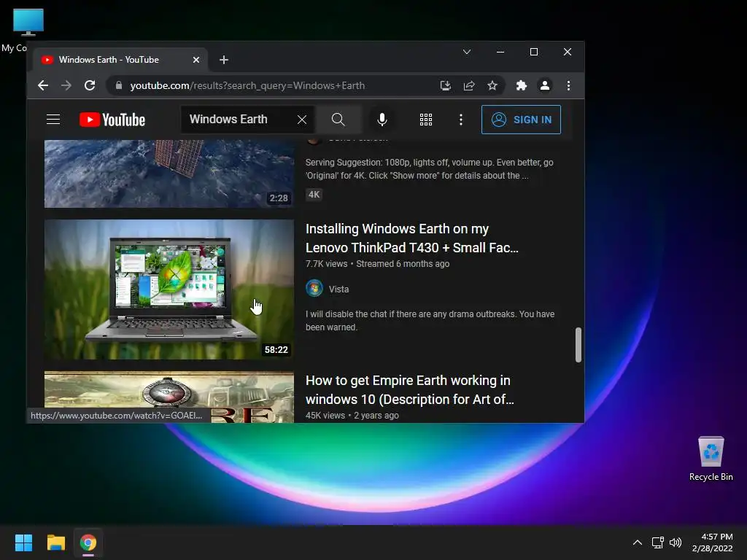
Task: Click the install app icon in address bar
Action: 446,85
